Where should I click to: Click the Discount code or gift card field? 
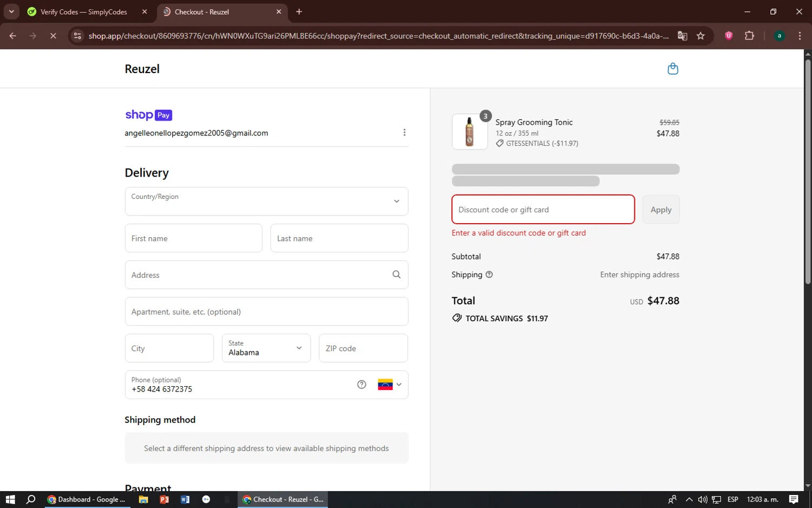pos(543,210)
